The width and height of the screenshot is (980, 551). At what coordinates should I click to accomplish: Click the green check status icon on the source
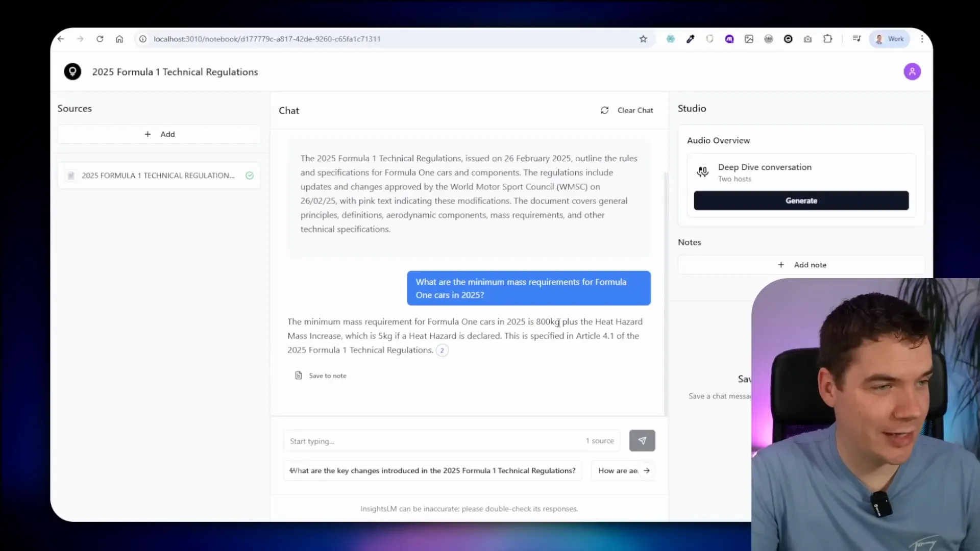point(250,176)
